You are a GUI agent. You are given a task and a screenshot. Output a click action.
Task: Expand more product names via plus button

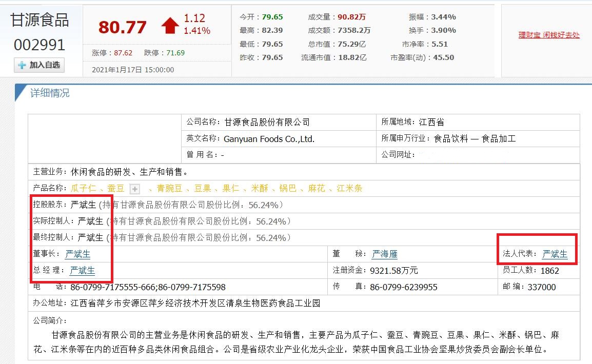[134, 188]
